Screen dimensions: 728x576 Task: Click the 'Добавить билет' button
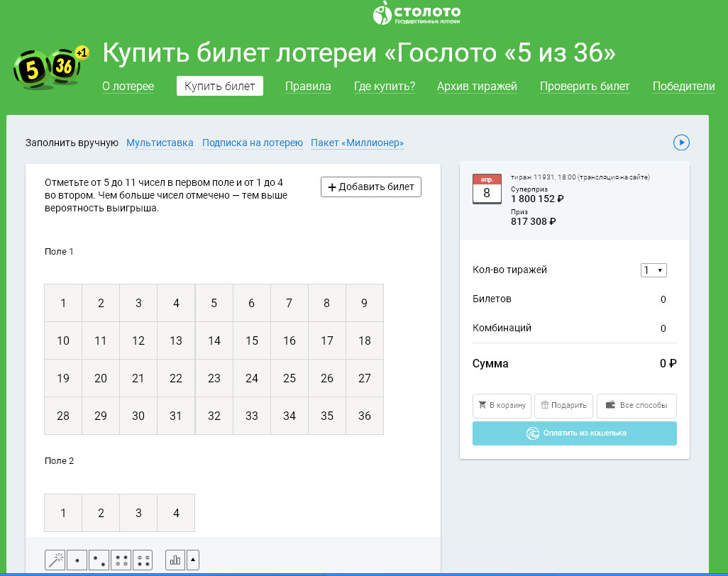(371, 187)
